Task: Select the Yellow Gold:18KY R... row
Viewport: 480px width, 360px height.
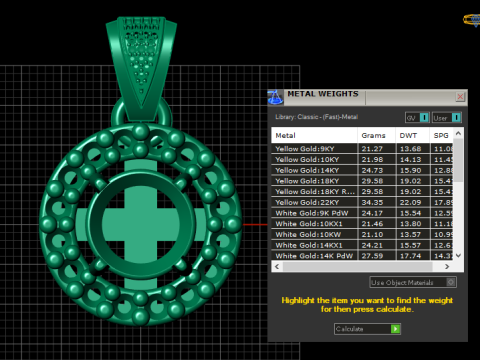Action: coord(362,191)
